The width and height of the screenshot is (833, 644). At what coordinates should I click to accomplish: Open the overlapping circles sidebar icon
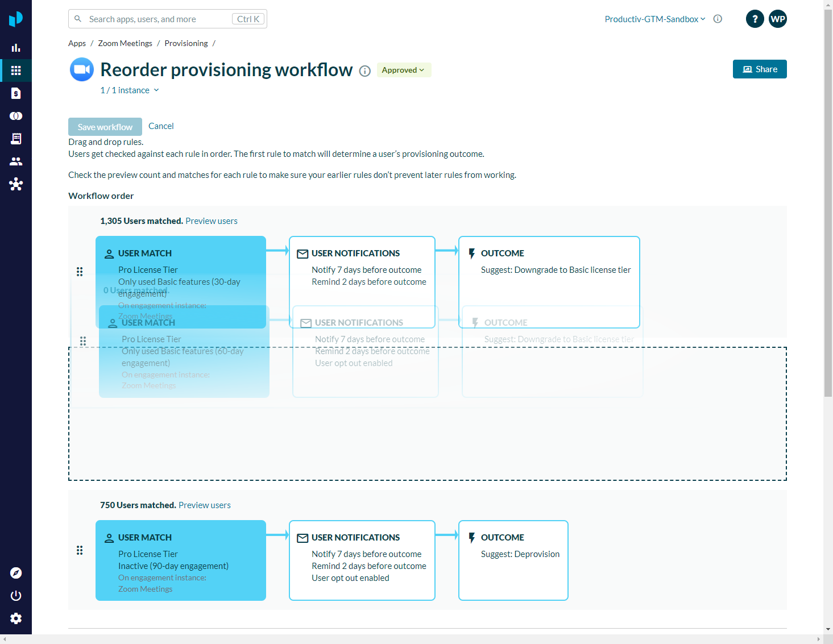point(16,116)
